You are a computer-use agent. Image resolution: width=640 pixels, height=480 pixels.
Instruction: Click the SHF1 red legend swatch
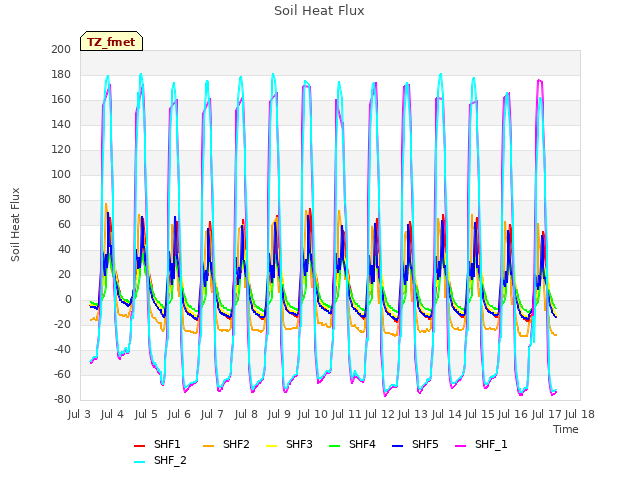pyautogui.click(x=140, y=446)
